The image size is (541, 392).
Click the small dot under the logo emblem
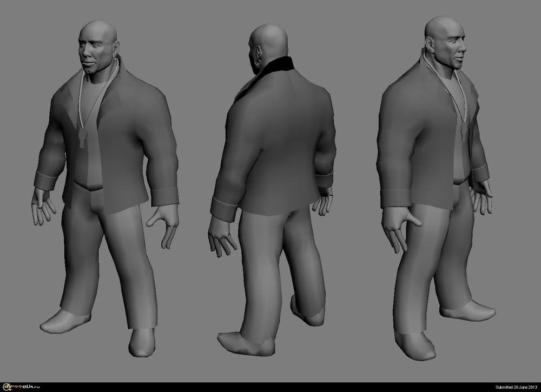click(10, 390)
